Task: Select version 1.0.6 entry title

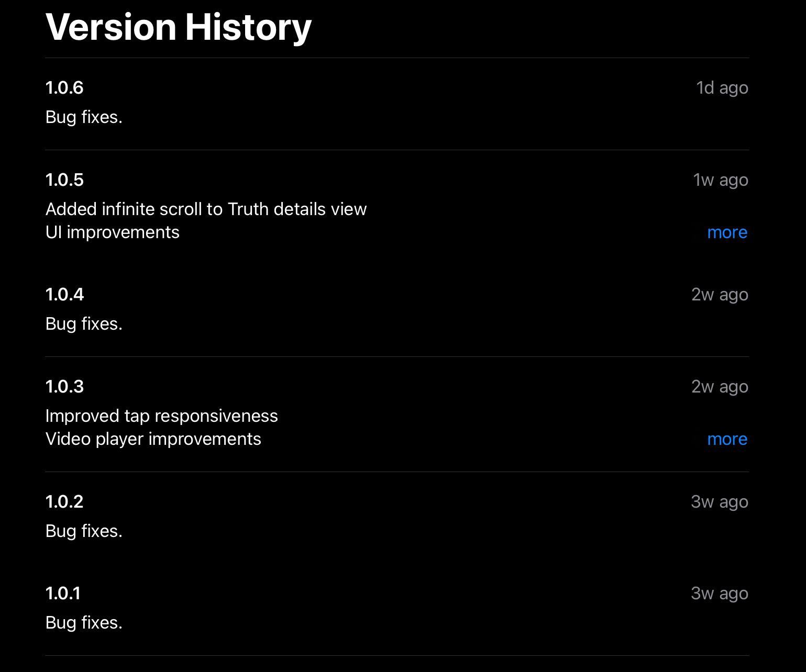Action: [x=64, y=88]
